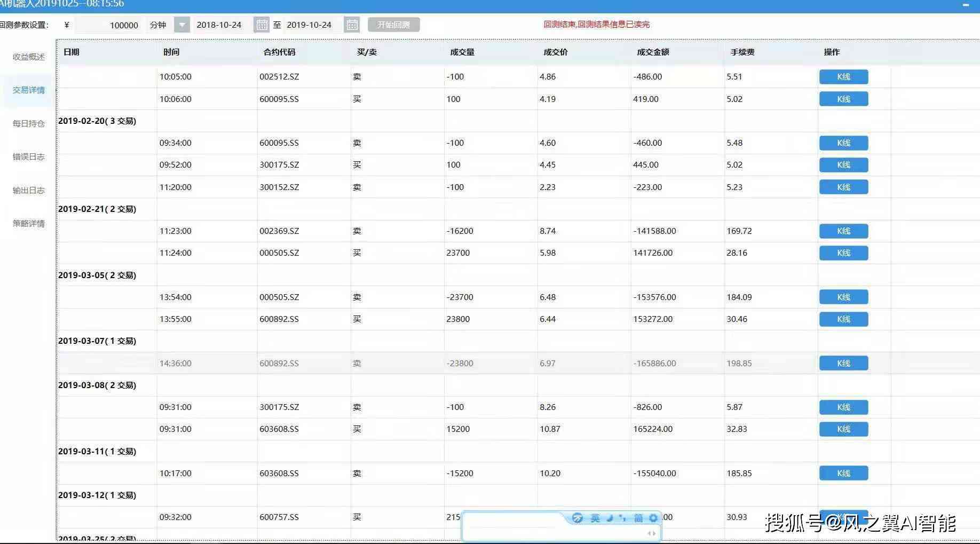Click the 合约代码 column header
This screenshot has width=980, height=544.
point(279,52)
